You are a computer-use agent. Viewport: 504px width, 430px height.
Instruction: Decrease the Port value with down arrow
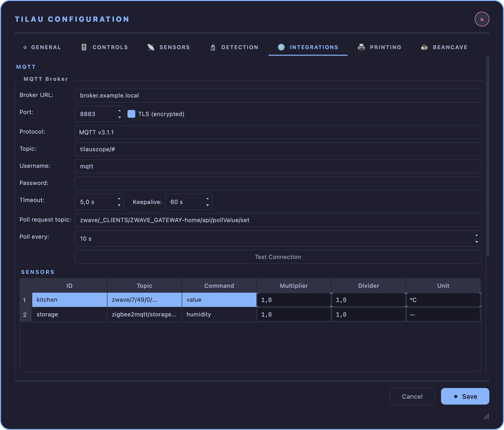pyautogui.click(x=119, y=117)
